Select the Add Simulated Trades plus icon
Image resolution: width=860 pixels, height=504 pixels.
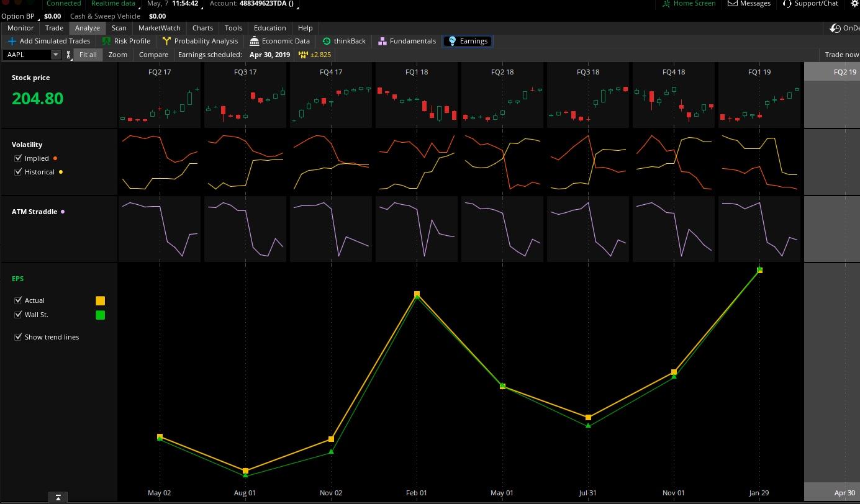tap(12, 41)
